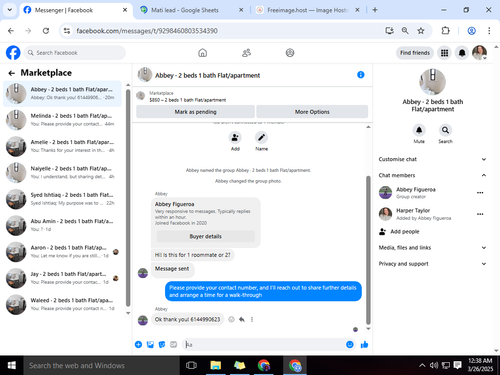Reply to Abbey's last message
This screenshot has width=500, height=375.
242,319
